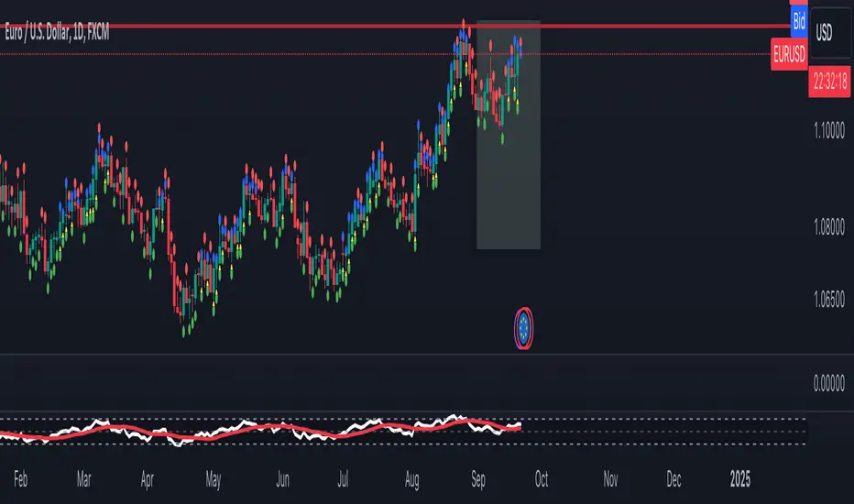Click the Mar label on time axis

[x=83, y=479]
